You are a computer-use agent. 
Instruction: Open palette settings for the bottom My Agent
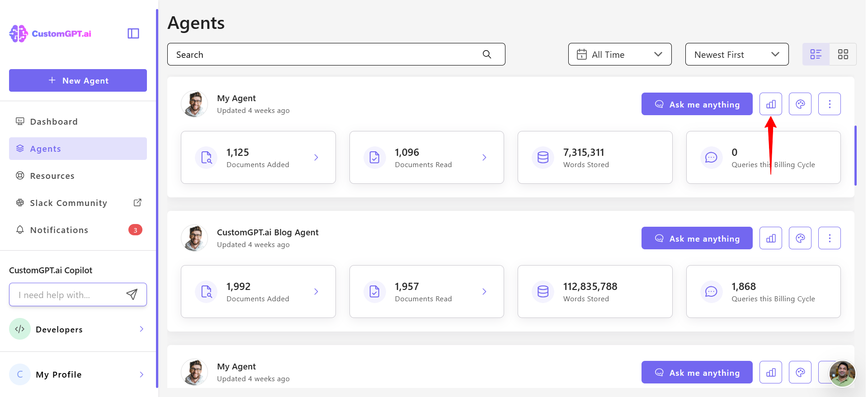coord(800,372)
